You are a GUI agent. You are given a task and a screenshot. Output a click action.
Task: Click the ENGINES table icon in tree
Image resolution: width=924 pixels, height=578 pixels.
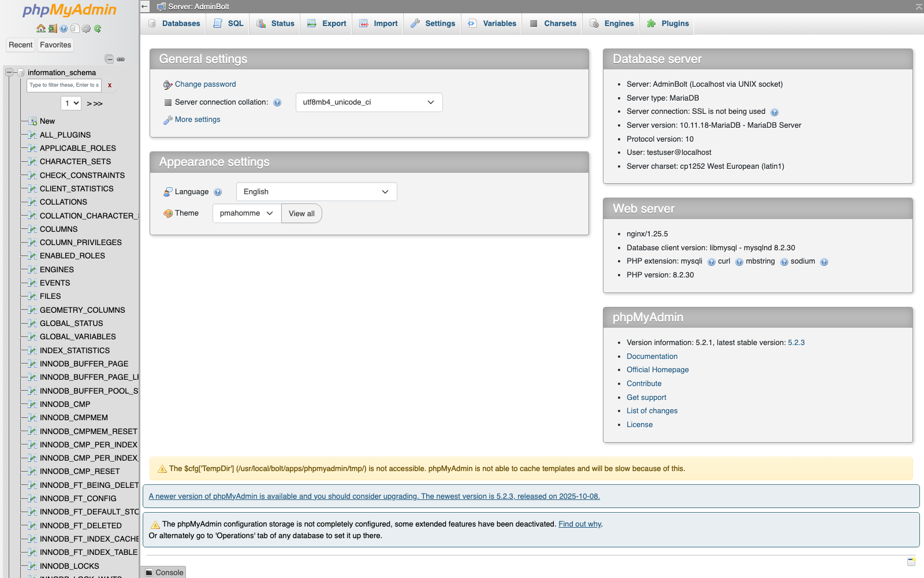point(32,269)
